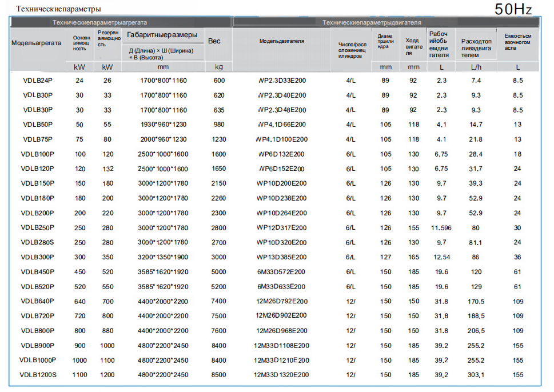The width and height of the screenshot is (554, 392).
Task: Click the "L/h" unit cell
Action: point(476,67)
